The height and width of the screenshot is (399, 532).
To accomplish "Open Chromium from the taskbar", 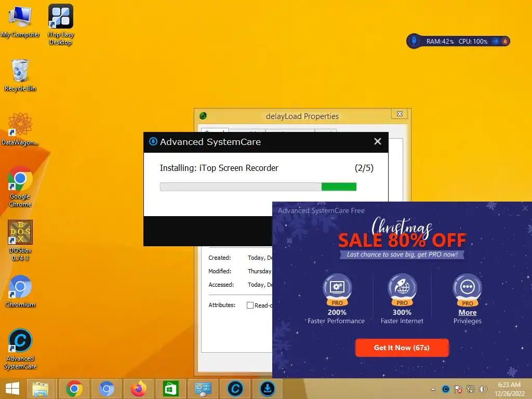I will (x=106, y=389).
